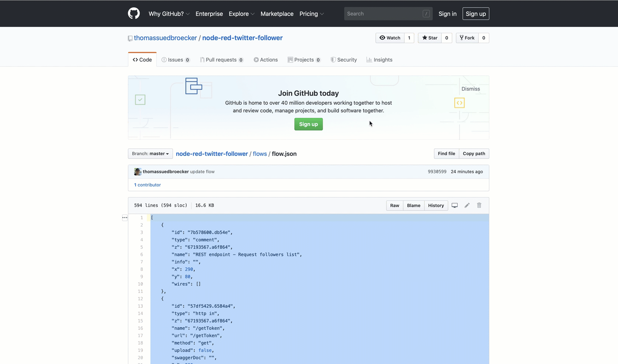Click the star icon in Star button
618x364 pixels.
click(x=424, y=38)
